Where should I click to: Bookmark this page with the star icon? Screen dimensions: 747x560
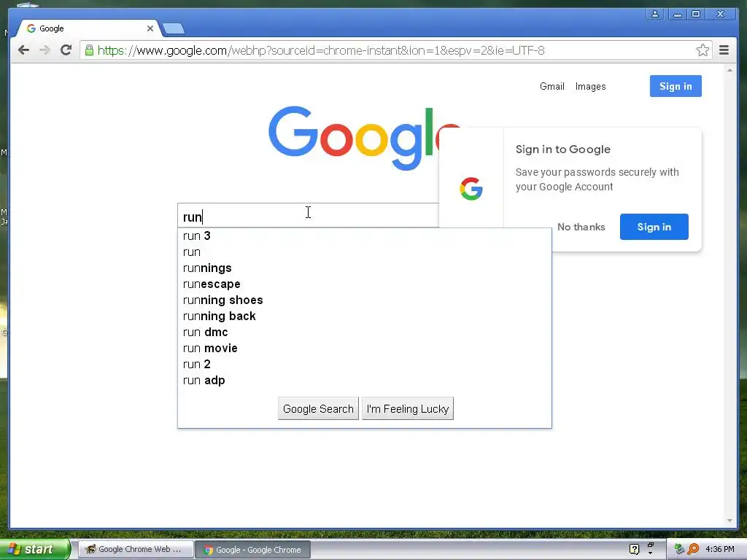pyautogui.click(x=703, y=50)
